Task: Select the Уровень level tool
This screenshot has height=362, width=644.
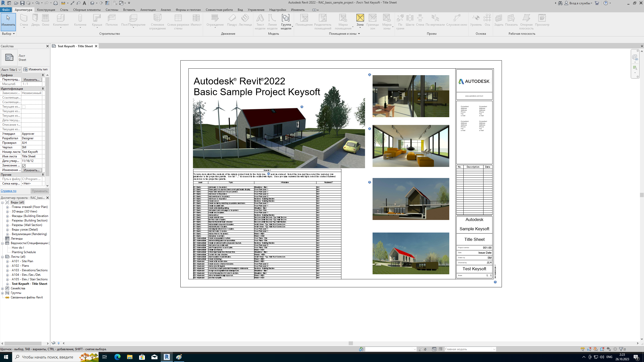Action: pyautogui.click(x=476, y=20)
